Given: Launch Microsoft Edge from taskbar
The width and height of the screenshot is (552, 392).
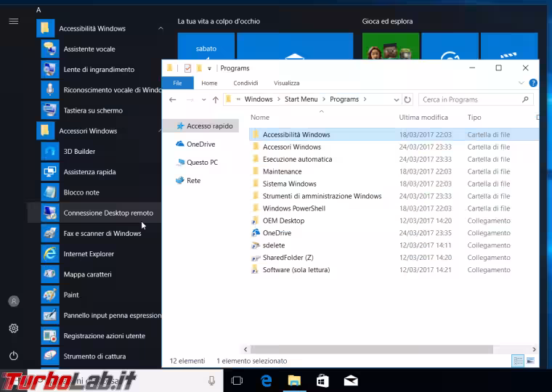Looking at the screenshot, I should [x=267, y=380].
